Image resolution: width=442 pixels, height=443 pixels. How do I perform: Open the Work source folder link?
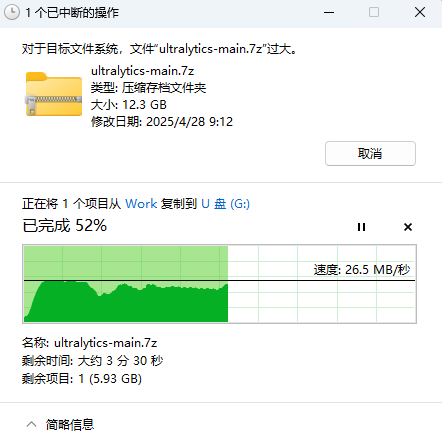click(141, 204)
